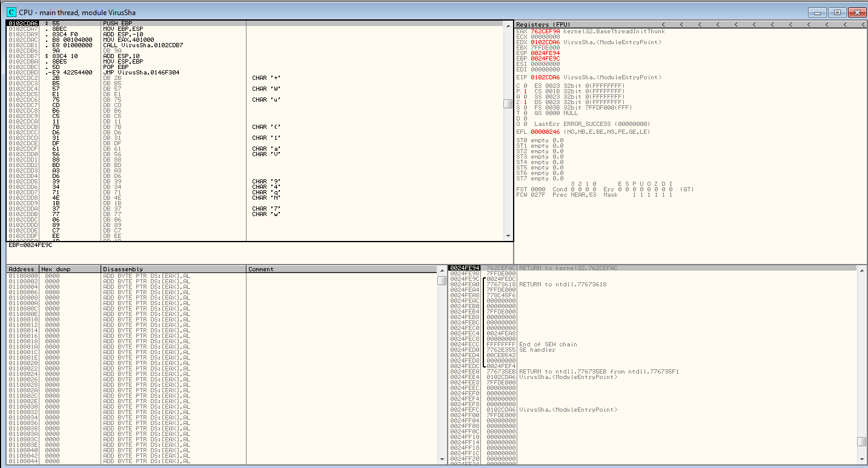Click the ESP register value 0024FE94
The width and height of the screenshot is (868, 468).
[x=545, y=53]
